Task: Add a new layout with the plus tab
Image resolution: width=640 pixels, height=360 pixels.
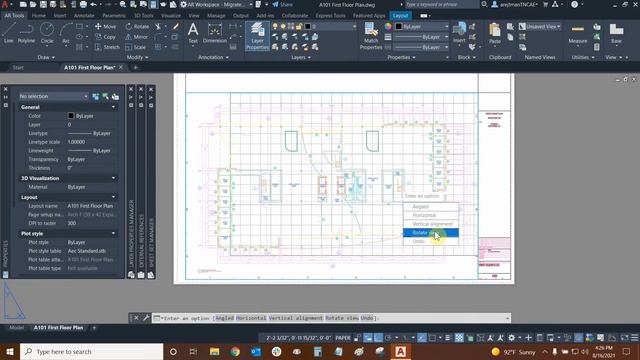Action: (94, 327)
